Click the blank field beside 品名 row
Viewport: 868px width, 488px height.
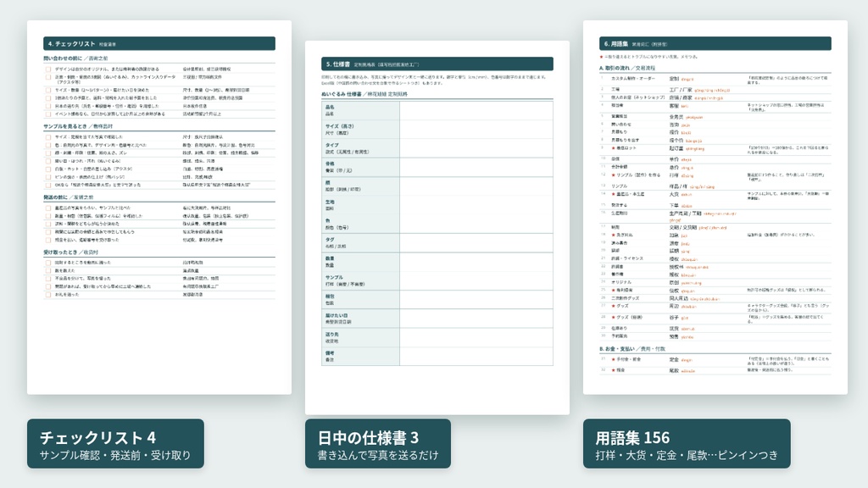(x=476, y=110)
